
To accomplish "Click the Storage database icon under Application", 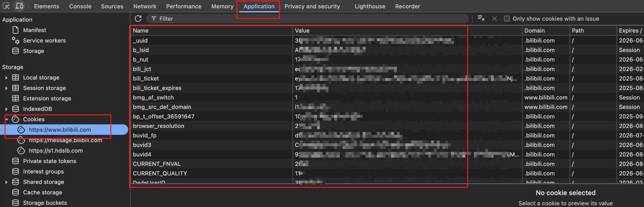I will [15, 51].
